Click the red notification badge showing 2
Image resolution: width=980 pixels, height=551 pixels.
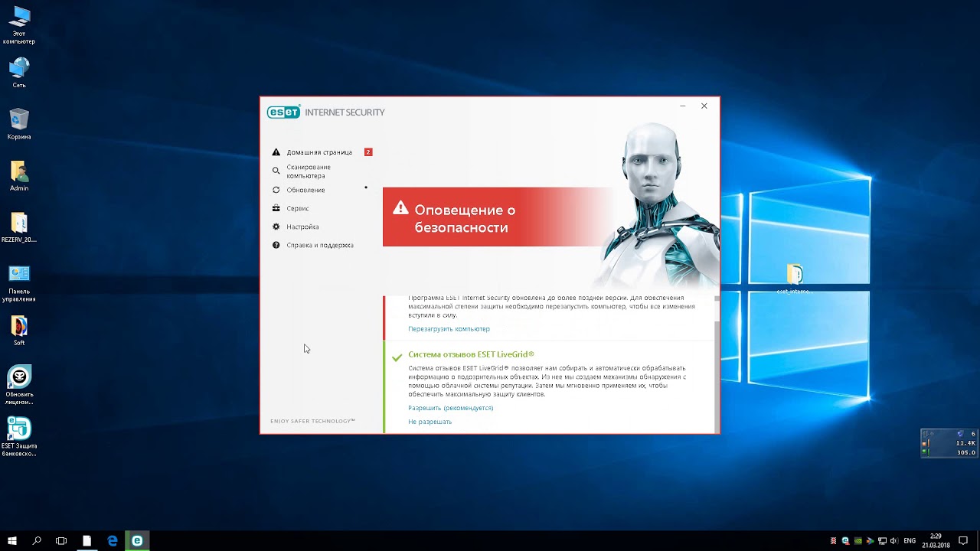[x=368, y=152]
